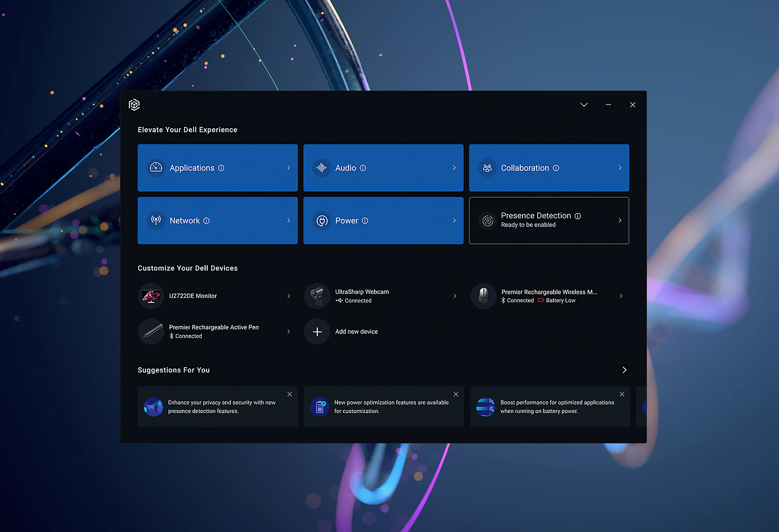Open the Power settings panel
Image resolution: width=779 pixels, height=532 pixels.
[x=383, y=221]
